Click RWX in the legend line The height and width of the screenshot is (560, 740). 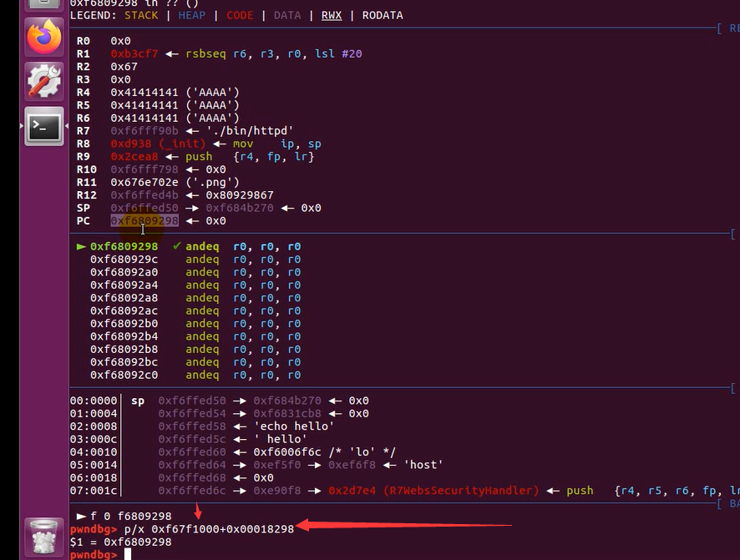tap(332, 16)
